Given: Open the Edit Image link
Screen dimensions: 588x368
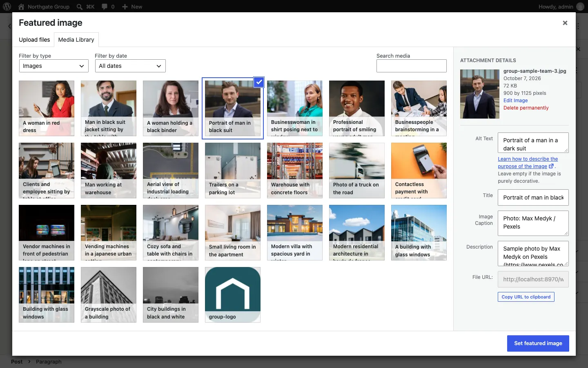Looking at the screenshot, I should click(x=515, y=101).
